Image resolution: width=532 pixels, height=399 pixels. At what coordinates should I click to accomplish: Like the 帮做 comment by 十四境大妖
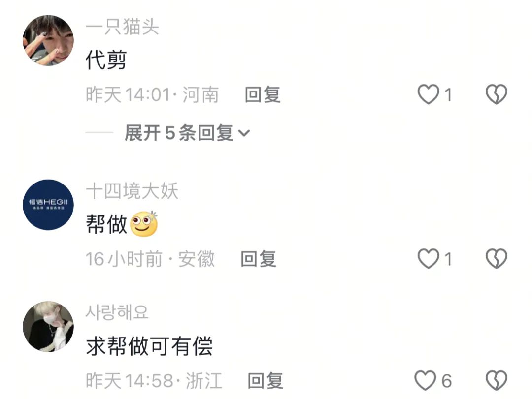[x=428, y=259]
